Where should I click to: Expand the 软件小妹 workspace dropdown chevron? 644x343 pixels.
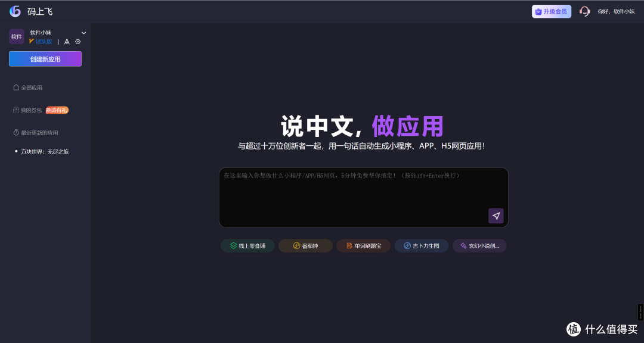pyautogui.click(x=84, y=33)
